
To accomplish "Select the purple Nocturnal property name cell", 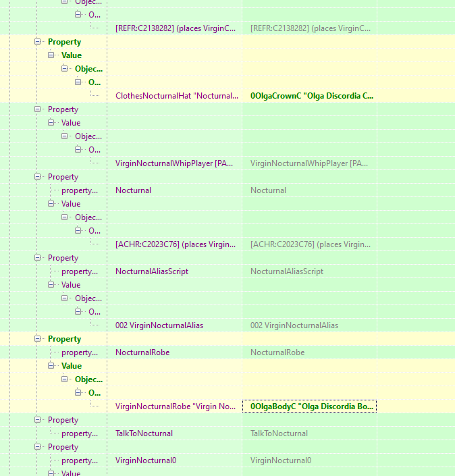I will pos(175,190).
